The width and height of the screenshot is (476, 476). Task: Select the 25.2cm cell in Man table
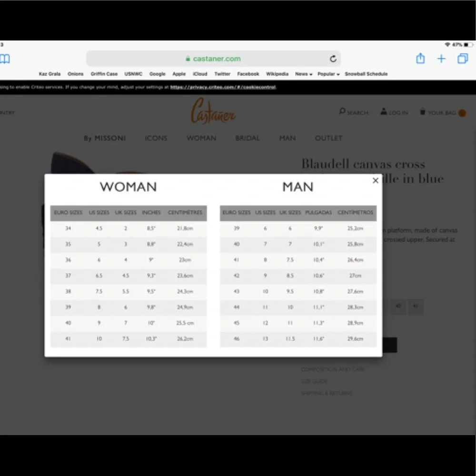tap(355, 228)
